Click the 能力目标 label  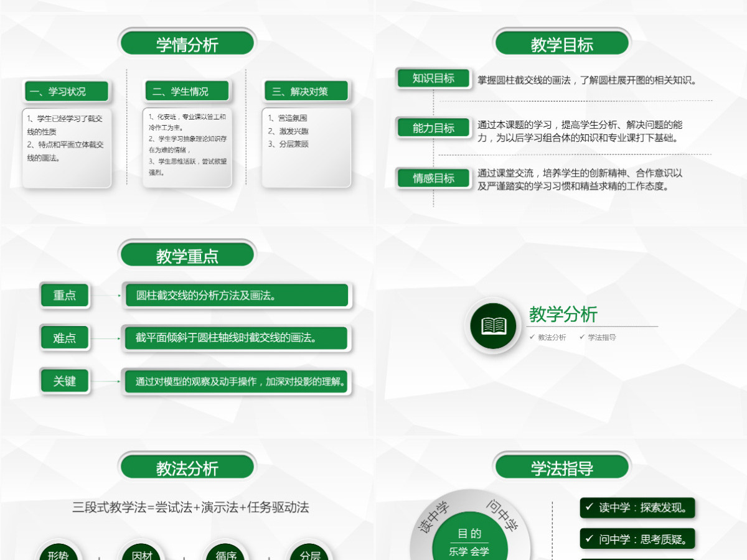click(434, 128)
